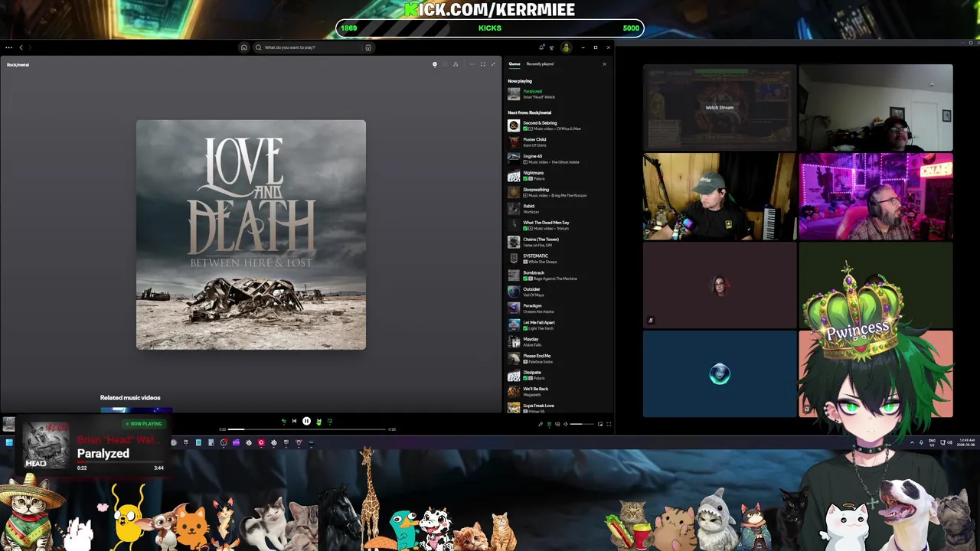
Task: Open Browse icon in Spotify search bar
Action: click(368, 47)
